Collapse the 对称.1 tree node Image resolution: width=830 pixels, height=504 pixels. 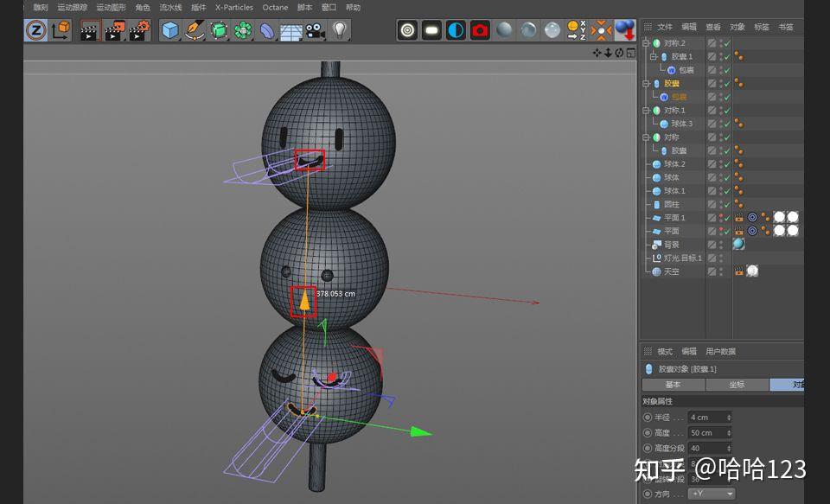(x=646, y=111)
